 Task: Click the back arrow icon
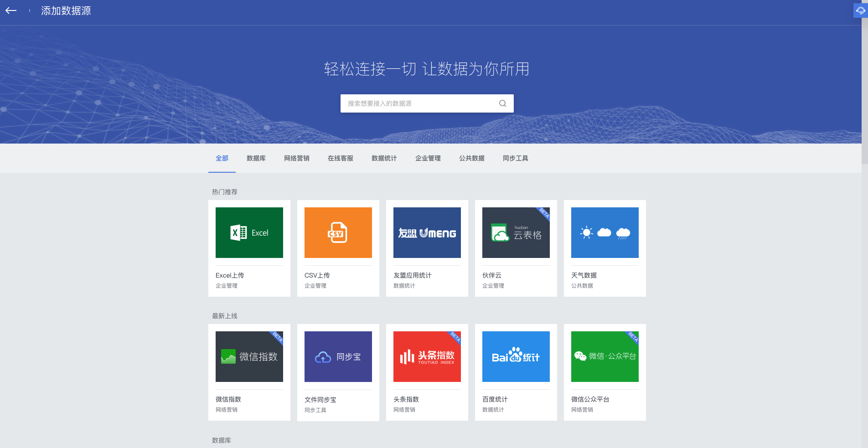click(x=11, y=10)
